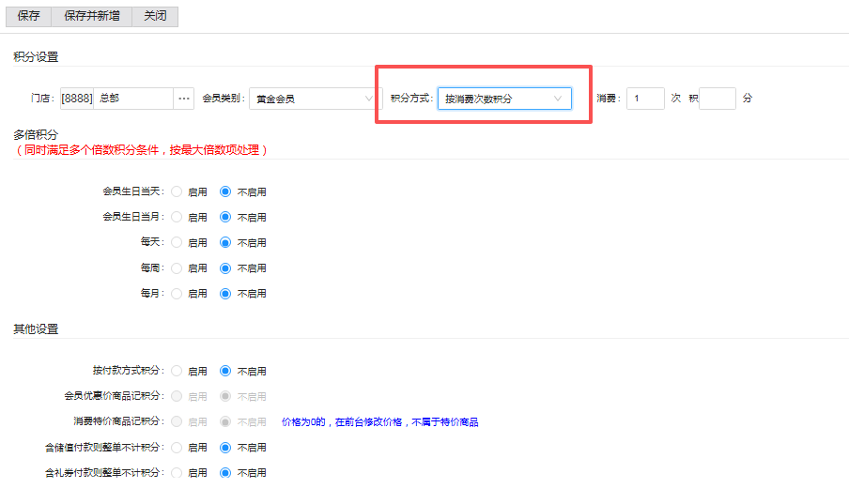Select 不启用 for 每天 multiplier

[x=225, y=242]
